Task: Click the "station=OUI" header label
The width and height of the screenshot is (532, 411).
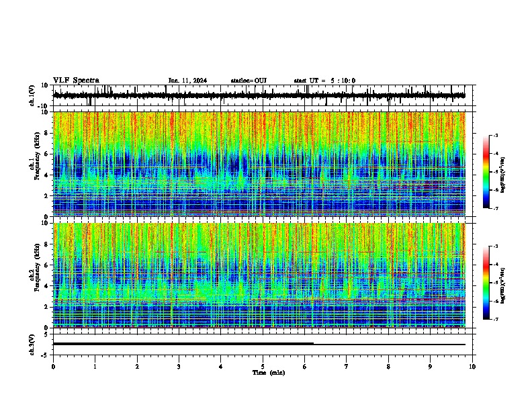Action: (249, 81)
